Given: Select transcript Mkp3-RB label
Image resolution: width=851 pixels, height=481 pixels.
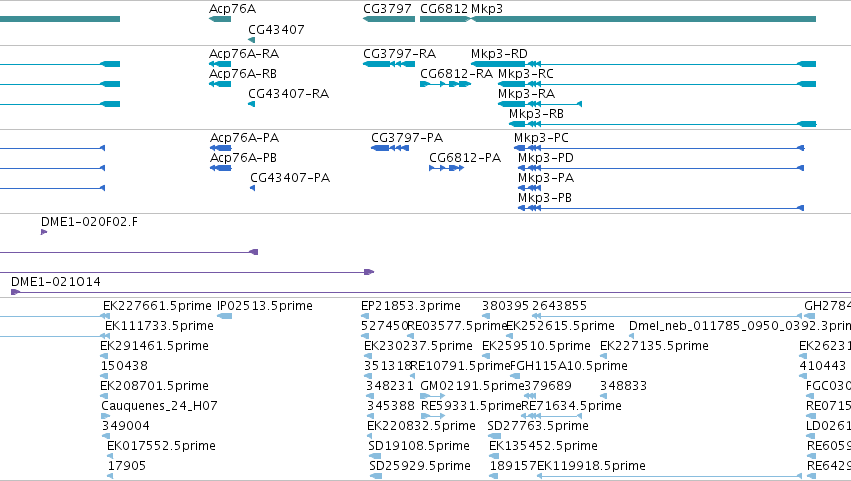Looking at the screenshot, I should tap(536, 115).
